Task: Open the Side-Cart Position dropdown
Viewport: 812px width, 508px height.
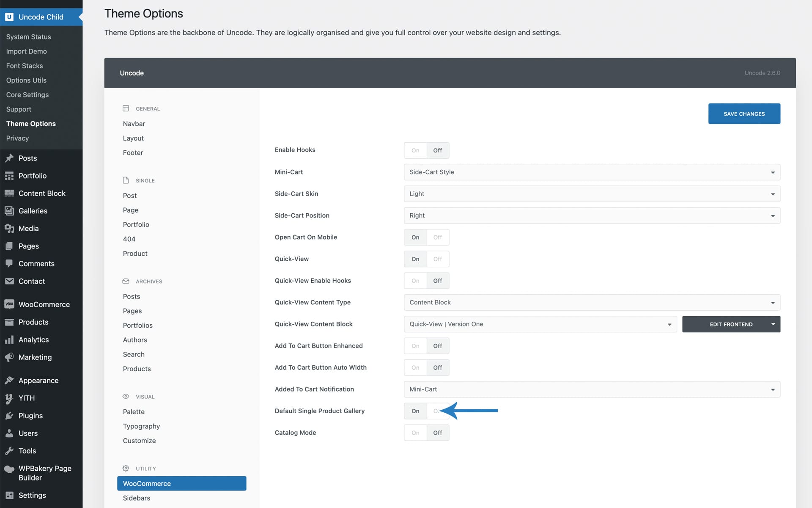Action: pyautogui.click(x=592, y=216)
